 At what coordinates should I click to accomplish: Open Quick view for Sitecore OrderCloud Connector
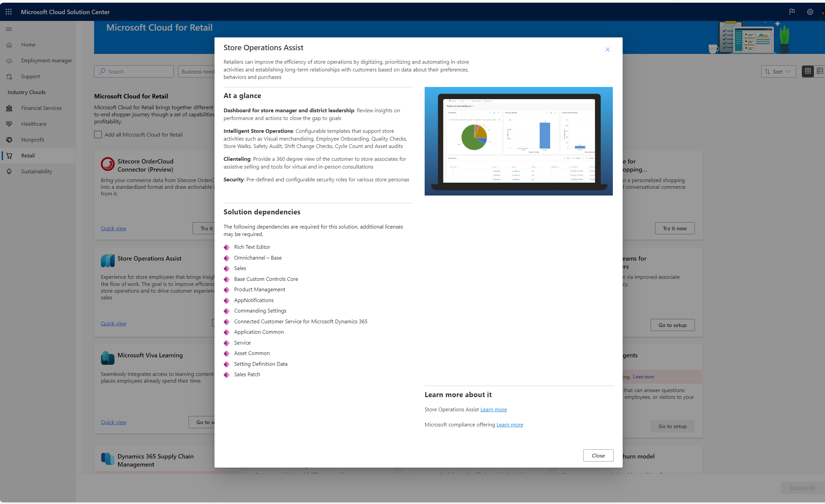tap(113, 228)
